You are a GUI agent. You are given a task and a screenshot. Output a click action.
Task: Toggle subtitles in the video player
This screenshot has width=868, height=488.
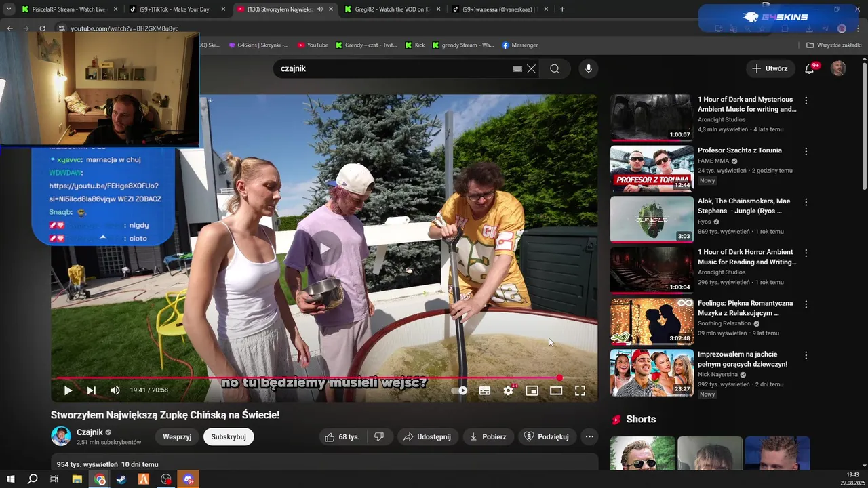tap(485, 390)
